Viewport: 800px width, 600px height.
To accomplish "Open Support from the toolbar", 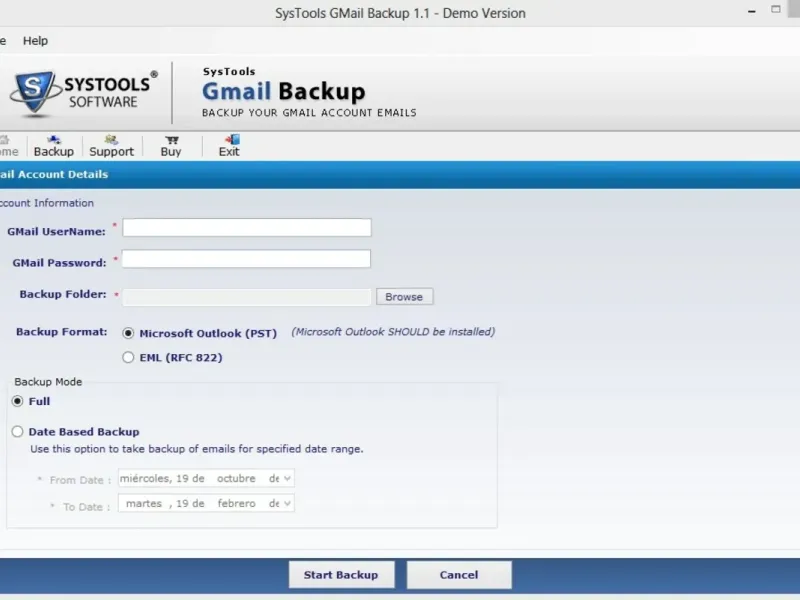I will [x=111, y=146].
